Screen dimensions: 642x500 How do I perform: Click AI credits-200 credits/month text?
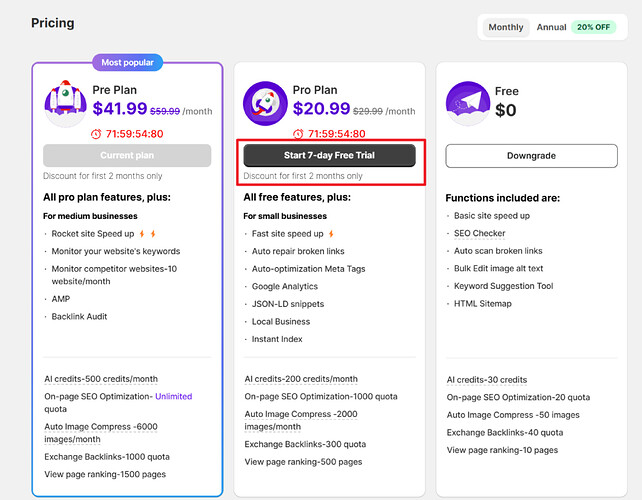tap(301, 379)
